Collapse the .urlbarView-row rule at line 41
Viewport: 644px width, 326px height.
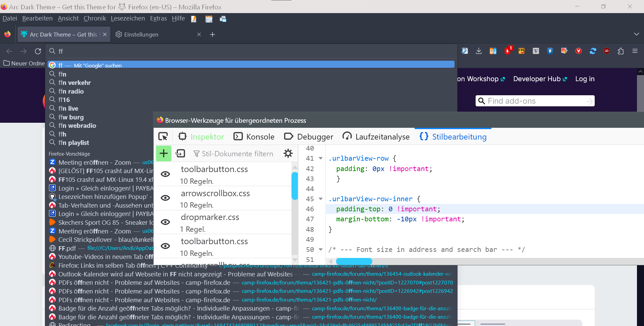click(x=321, y=158)
